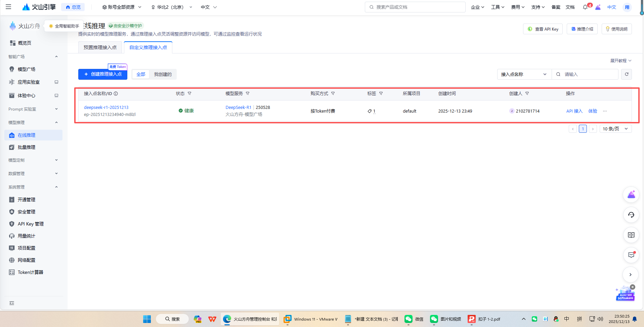Open 账号全部资源 dropdown

click(x=122, y=7)
